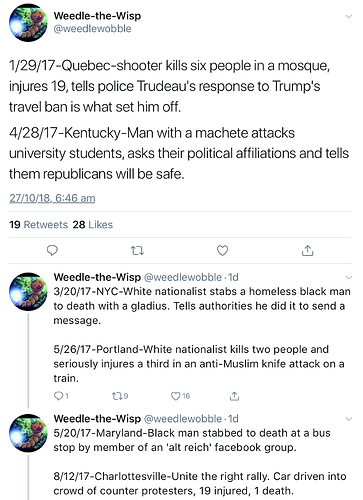Share the main tweet via upload icon
363x500 pixels.
coord(307,250)
